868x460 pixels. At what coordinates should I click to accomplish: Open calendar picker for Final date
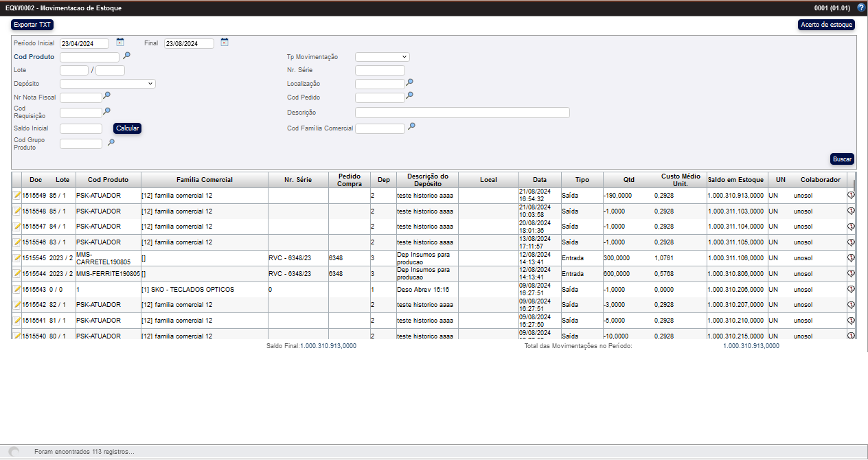tap(224, 43)
